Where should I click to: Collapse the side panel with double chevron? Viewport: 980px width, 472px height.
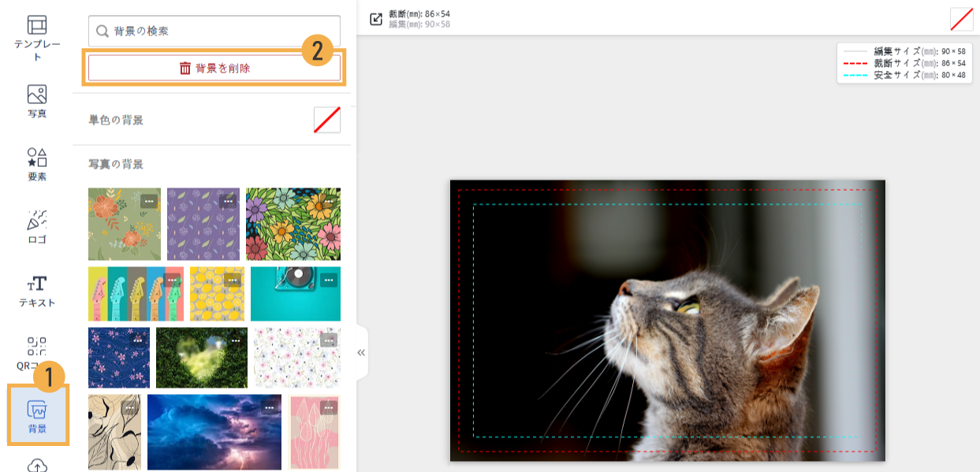[361, 352]
